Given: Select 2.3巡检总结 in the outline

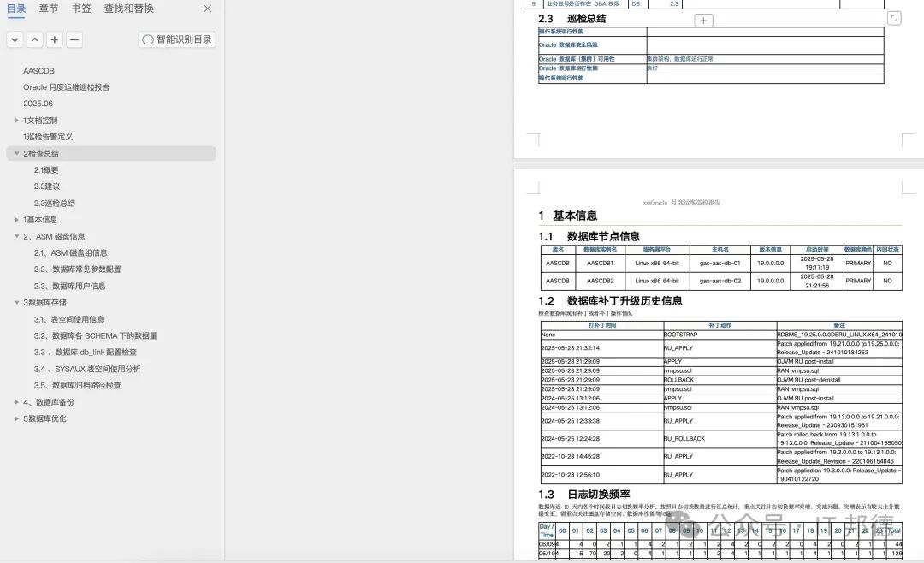Looking at the screenshot, I should point(54,204).
